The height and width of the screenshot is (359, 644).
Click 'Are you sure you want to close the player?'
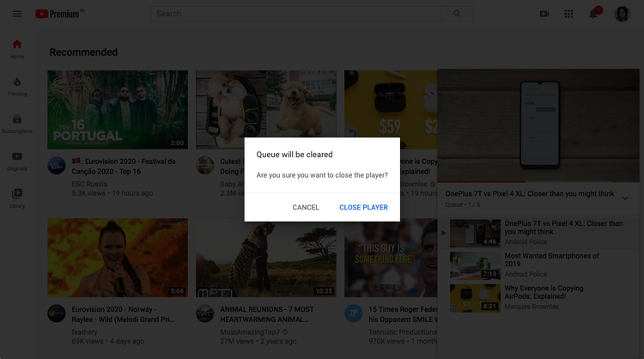pos(322,175)
